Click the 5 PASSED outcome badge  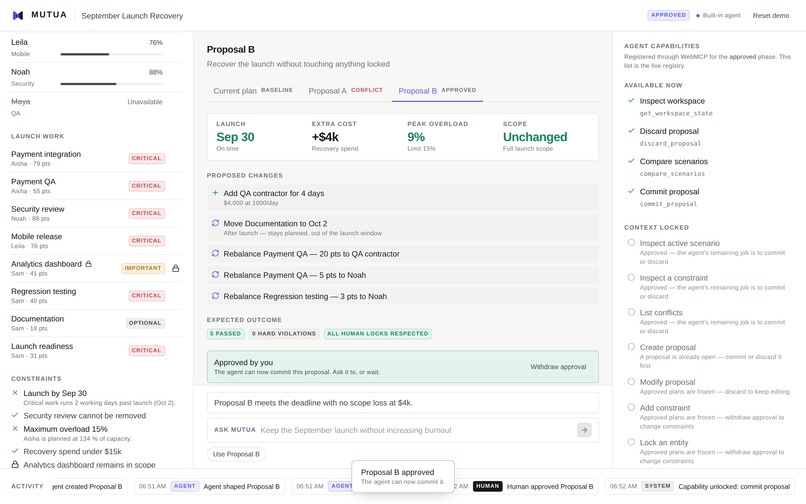click(225, 334)
